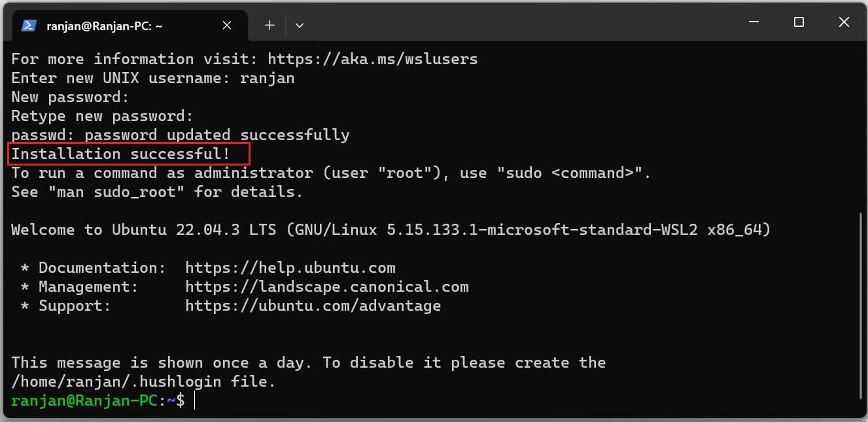Close the ranjan@Ranjan-PC tab
This screenshot has height=422, width=868.
tap(226, 25)
